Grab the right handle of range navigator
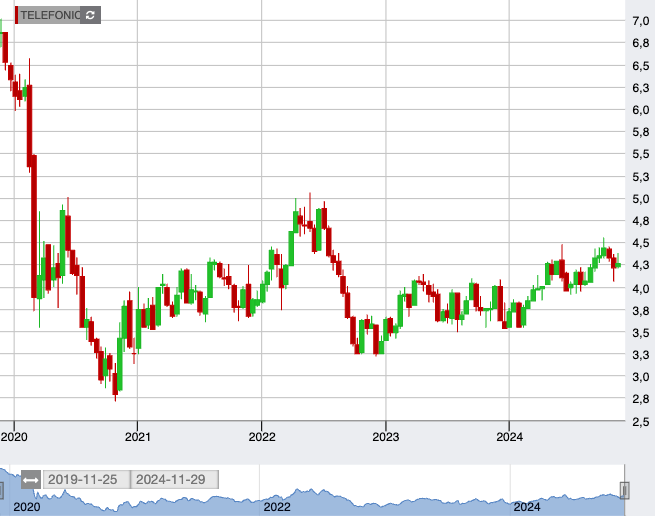 (x=624, y=490)
